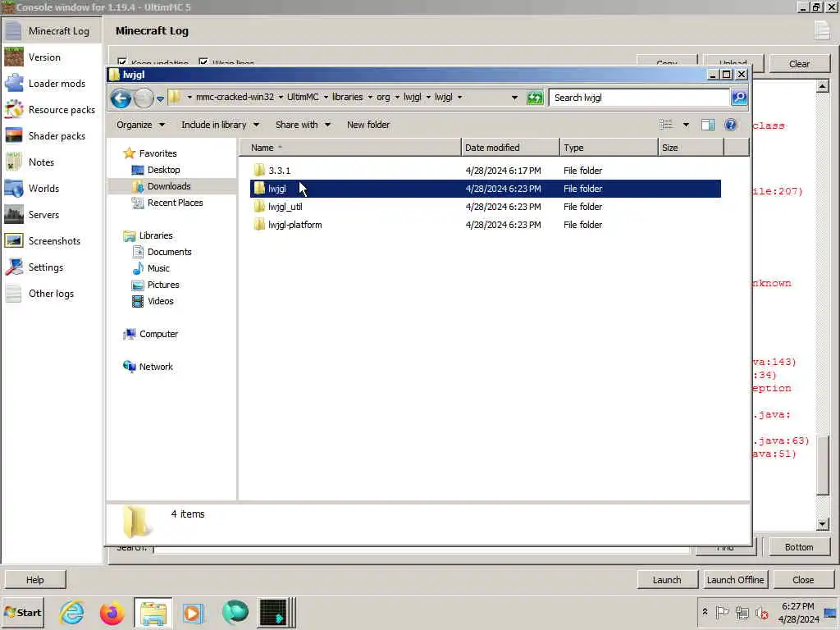Open Downloads in Favorites
Screen dimensions: 840x630
point(169,186)
